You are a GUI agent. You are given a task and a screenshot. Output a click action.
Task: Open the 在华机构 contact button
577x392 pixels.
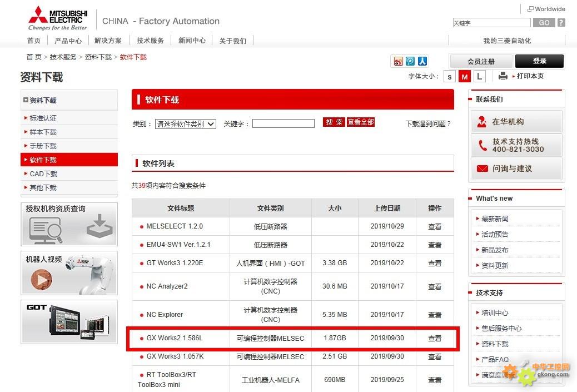(x=516, y=122)
